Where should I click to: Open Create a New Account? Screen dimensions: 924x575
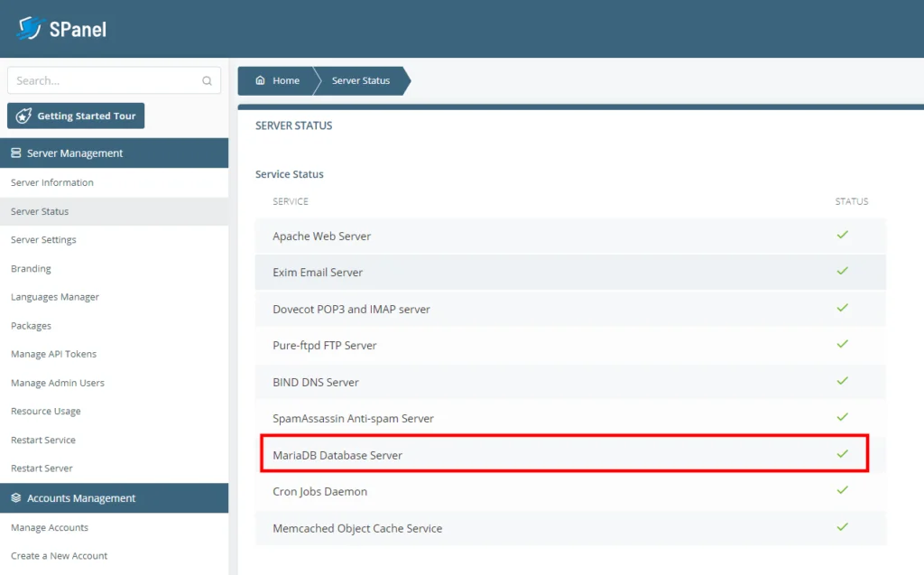point(57,555)
